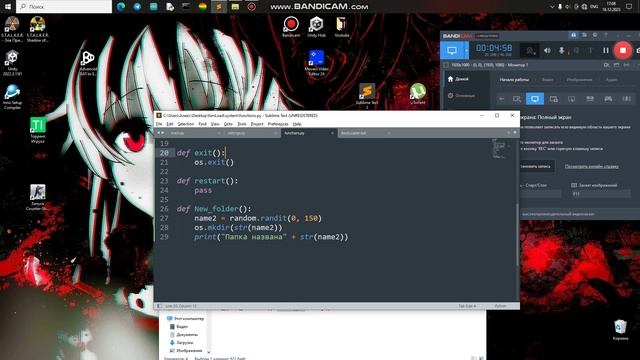Click the tab scroll arrows in Sublime tab bar

(160, 133)
